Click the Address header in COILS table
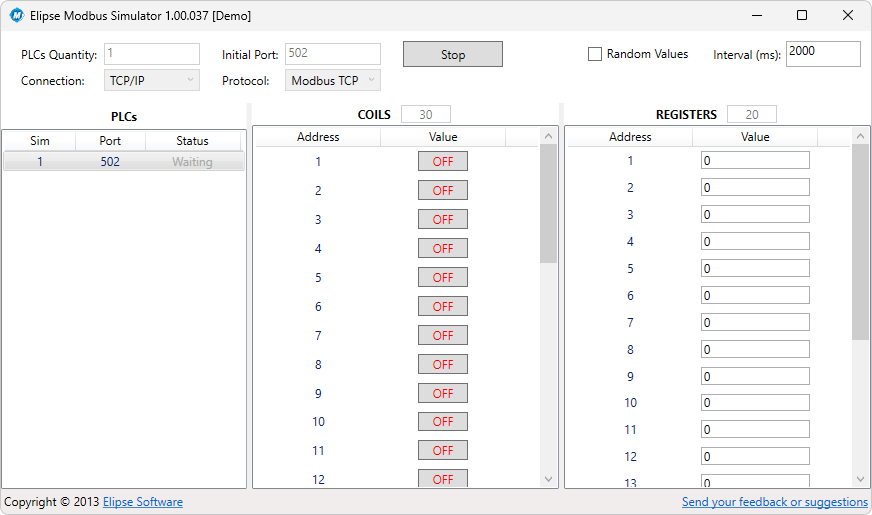This screenshot has height=515, width=872. coord(318,137)
